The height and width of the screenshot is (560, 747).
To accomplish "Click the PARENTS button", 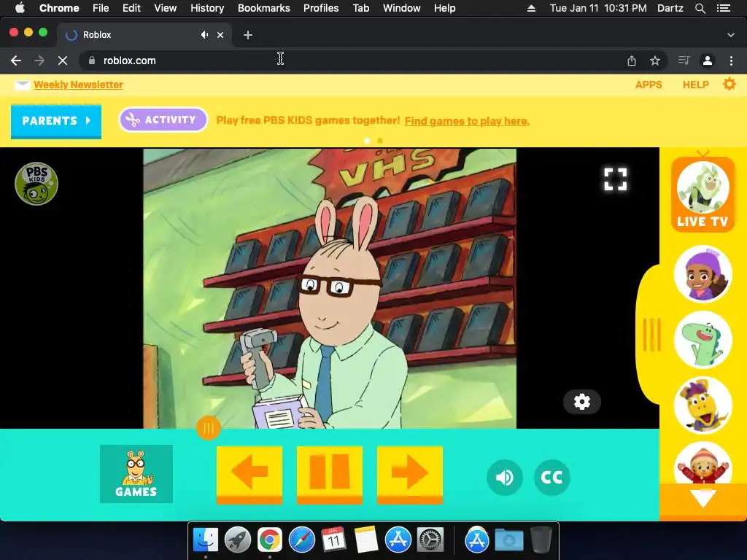I will click(55, 121).
